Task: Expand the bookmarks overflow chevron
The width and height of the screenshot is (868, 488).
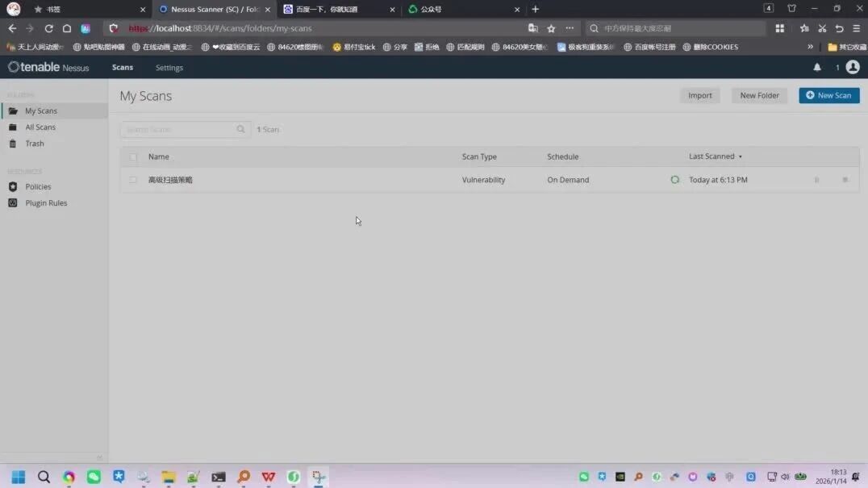Action: click(x=810, y=47)
